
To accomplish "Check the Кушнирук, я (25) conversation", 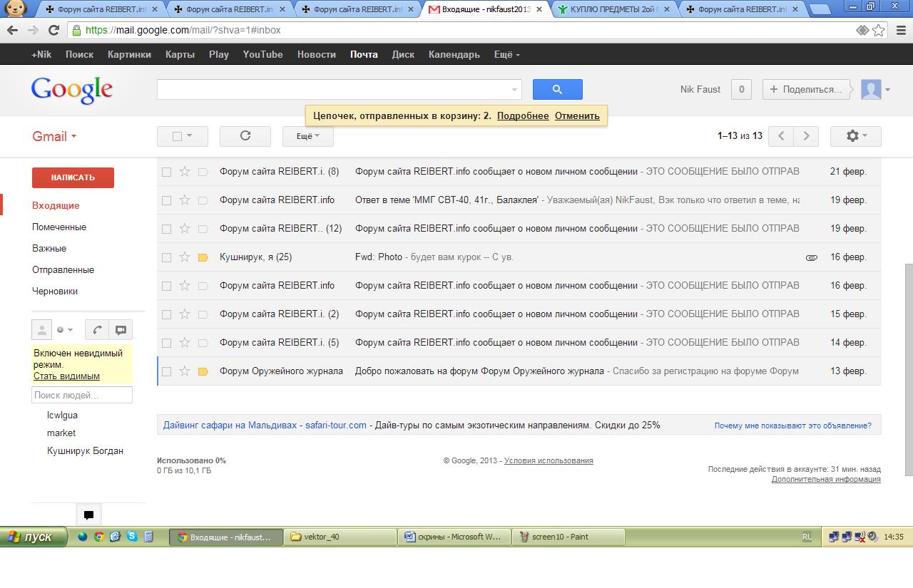I will pyautogui.click(x=166, y=257).
